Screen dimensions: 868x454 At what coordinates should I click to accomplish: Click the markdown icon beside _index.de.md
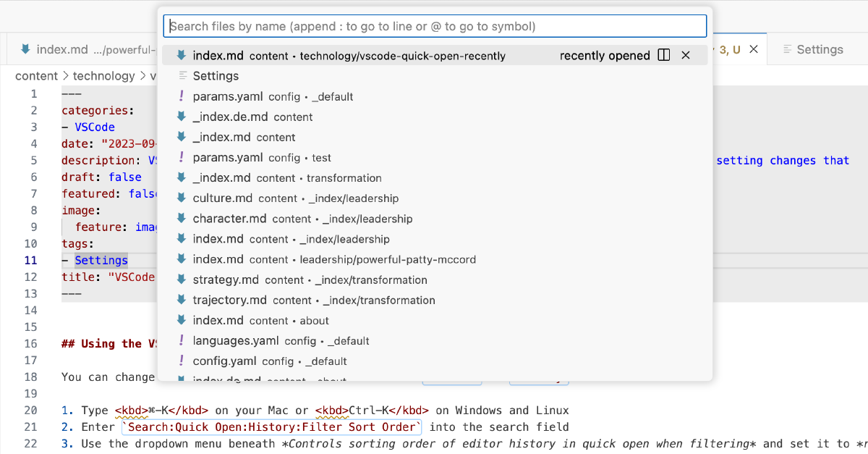[181, 117]
